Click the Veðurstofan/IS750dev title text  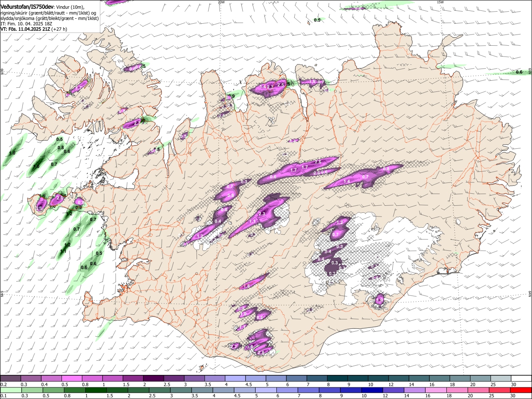pyautogui.click(x=27, y=7)
